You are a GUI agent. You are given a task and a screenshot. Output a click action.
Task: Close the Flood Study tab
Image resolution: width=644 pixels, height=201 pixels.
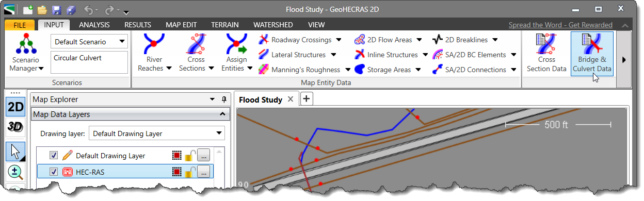(291, 99)
